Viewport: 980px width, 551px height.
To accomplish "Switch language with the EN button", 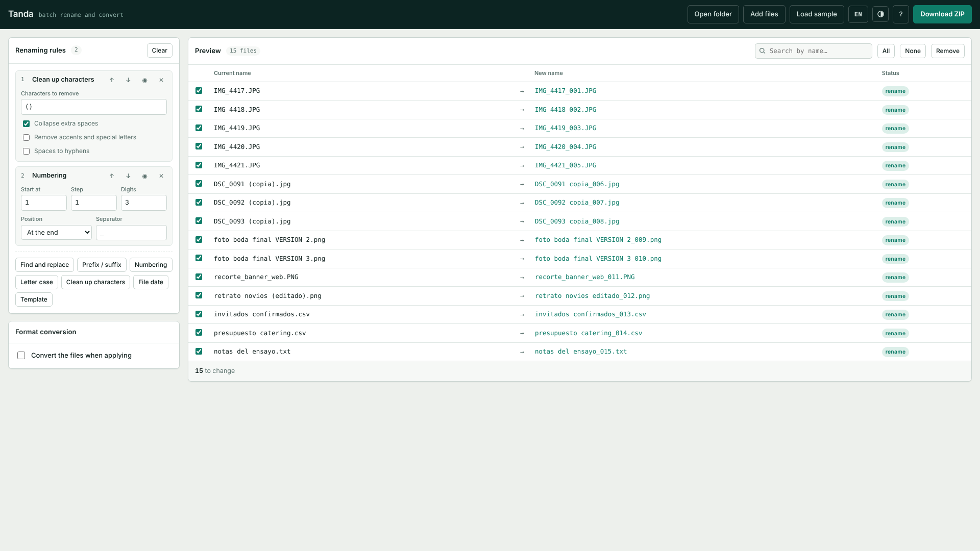I will pos(858,14).
